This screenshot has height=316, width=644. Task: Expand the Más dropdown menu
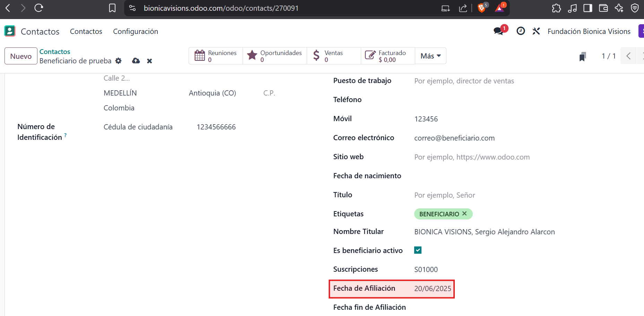[x=430, y=56]
